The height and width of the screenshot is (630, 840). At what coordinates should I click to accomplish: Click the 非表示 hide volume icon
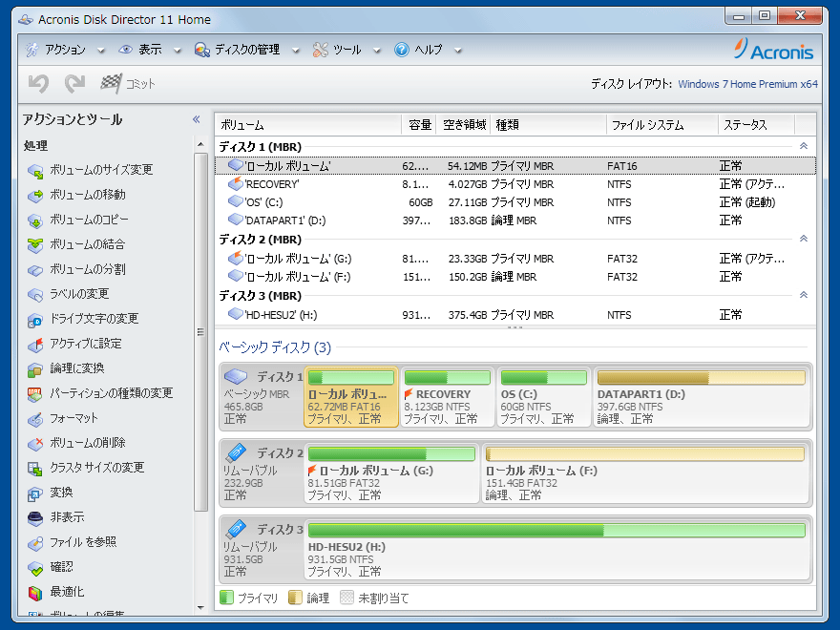pos(35,518)
